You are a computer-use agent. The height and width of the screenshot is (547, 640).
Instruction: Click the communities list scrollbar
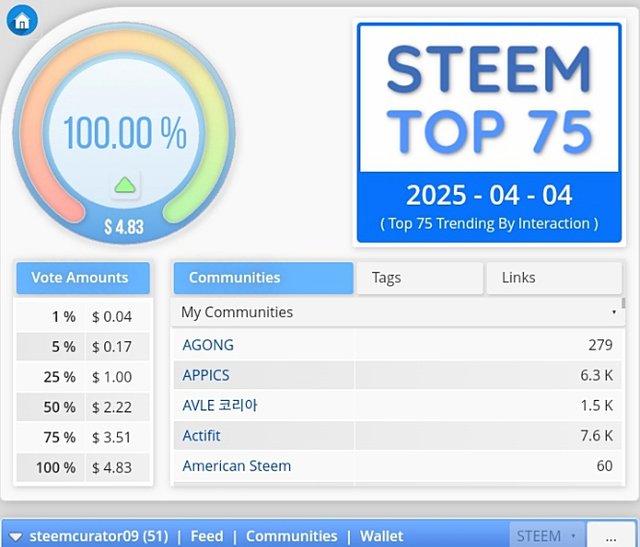(623, 303)
